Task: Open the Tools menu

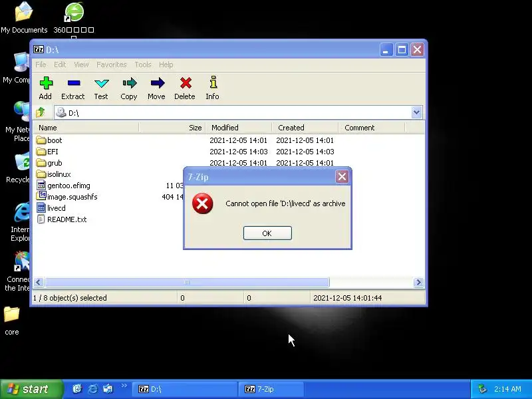Action: 143,65
